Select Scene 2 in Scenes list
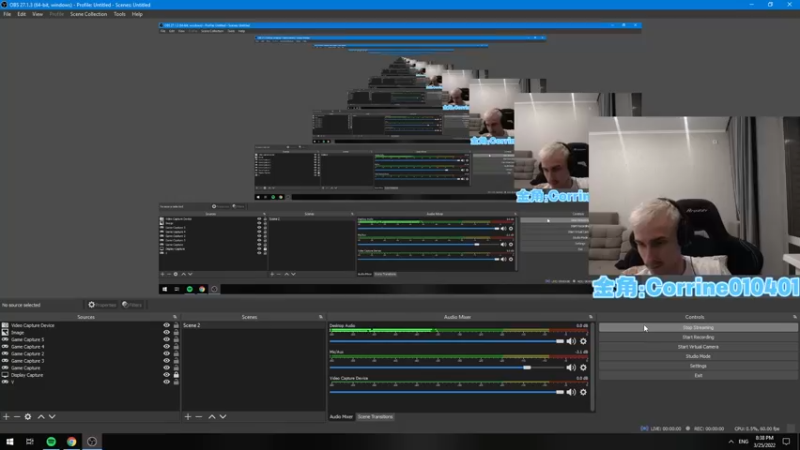This screenshot has height=450, width=800. (253, 325)
